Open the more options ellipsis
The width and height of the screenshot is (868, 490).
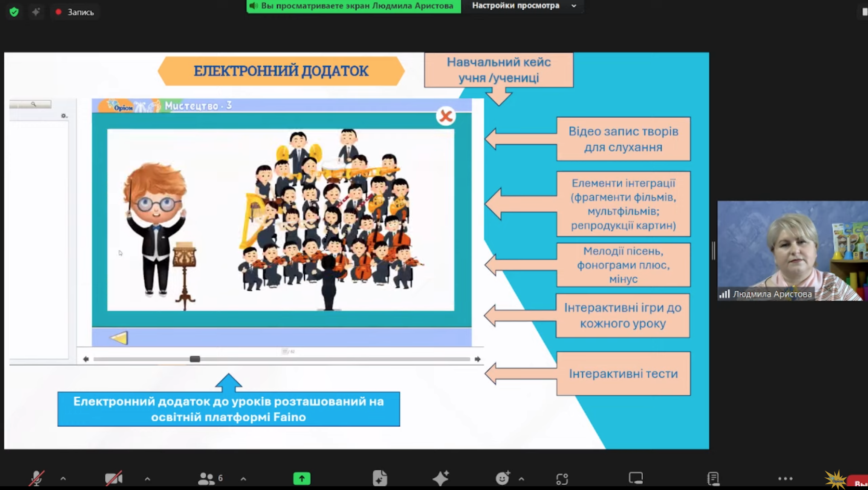tap(785, 479)
